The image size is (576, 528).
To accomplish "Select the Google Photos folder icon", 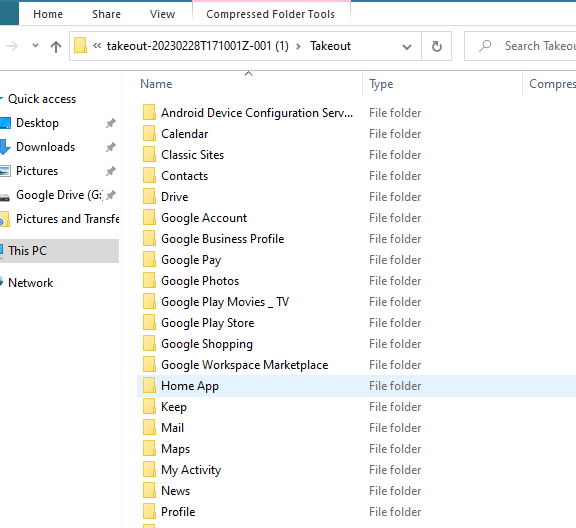I will coord(149,280).
